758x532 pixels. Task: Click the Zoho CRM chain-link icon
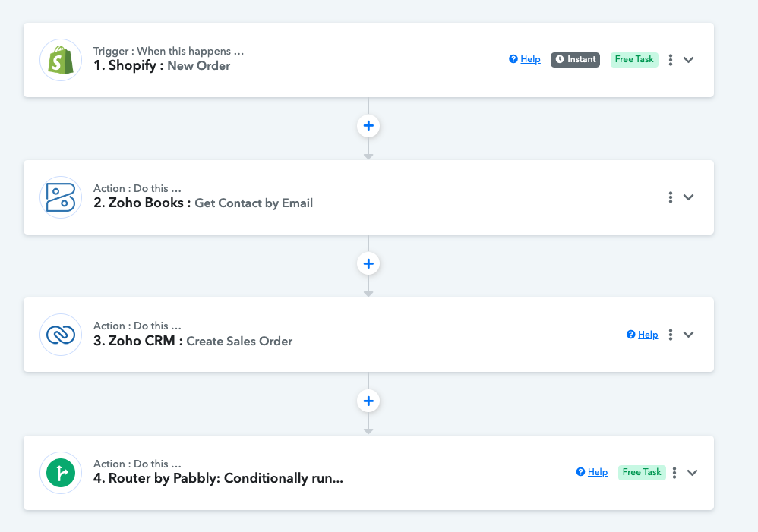click(x=61, y=335)
